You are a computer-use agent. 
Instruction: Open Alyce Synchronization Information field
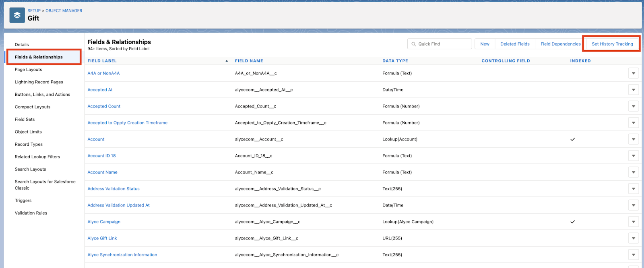(x=122, y=255)
